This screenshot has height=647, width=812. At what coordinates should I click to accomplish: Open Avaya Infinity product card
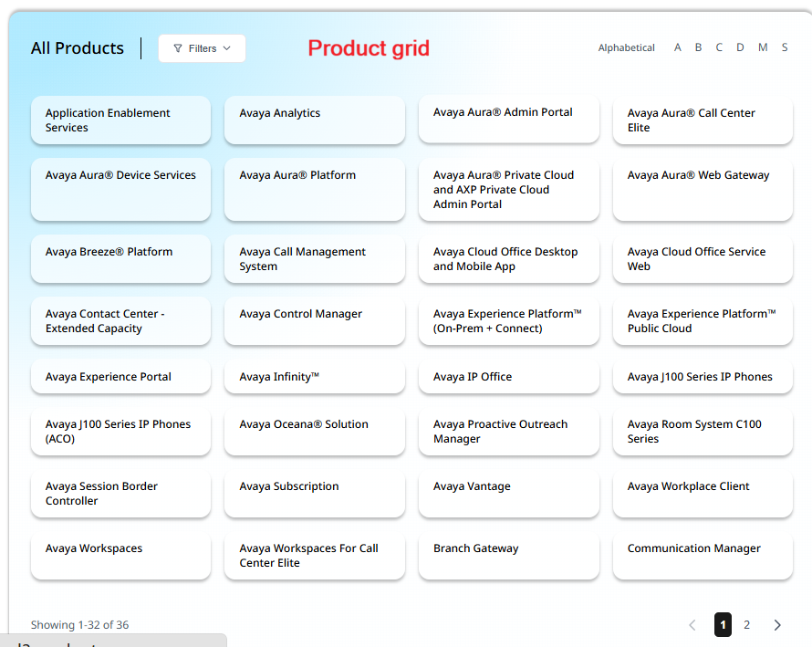315,377
